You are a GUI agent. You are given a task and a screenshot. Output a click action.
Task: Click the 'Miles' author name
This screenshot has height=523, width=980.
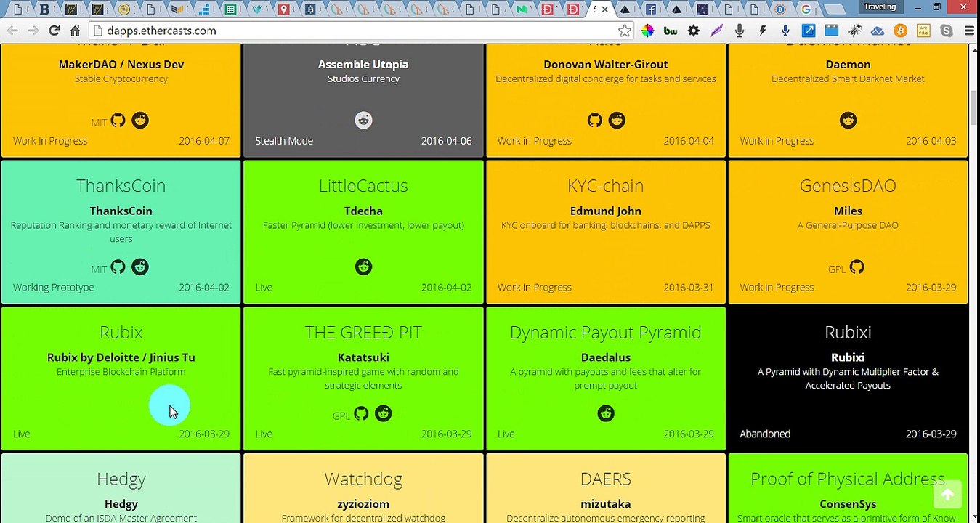848,211
